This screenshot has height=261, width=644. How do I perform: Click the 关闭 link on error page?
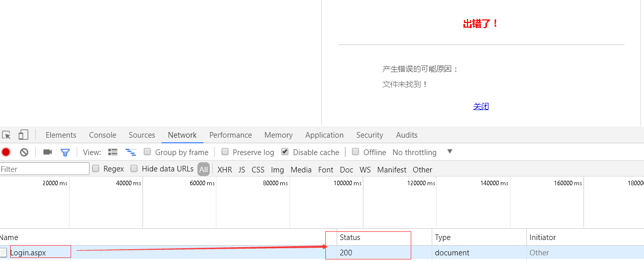pyautogui.click(x=481, y=106)
